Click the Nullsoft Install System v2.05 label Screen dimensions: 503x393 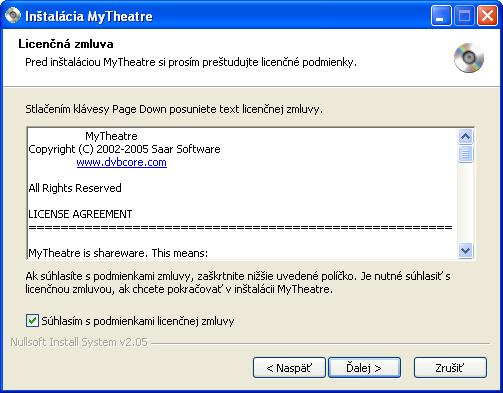click(79, 342)
